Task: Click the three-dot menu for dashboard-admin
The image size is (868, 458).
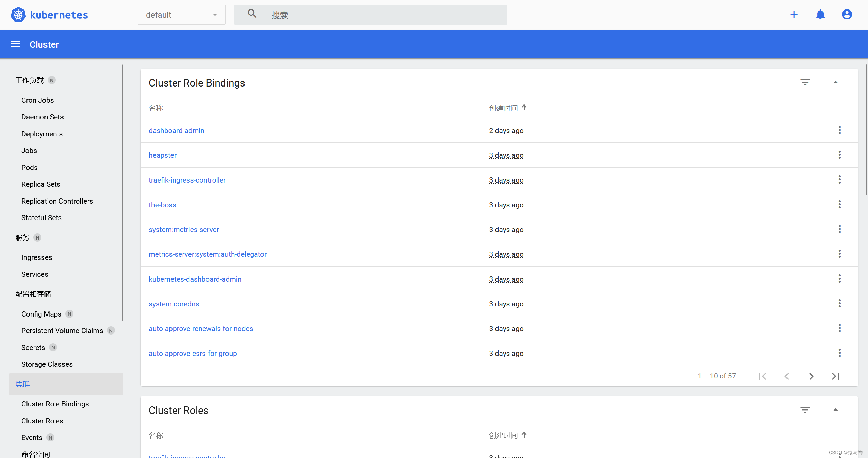Action: pyautogui.click(x=840, y=130)
